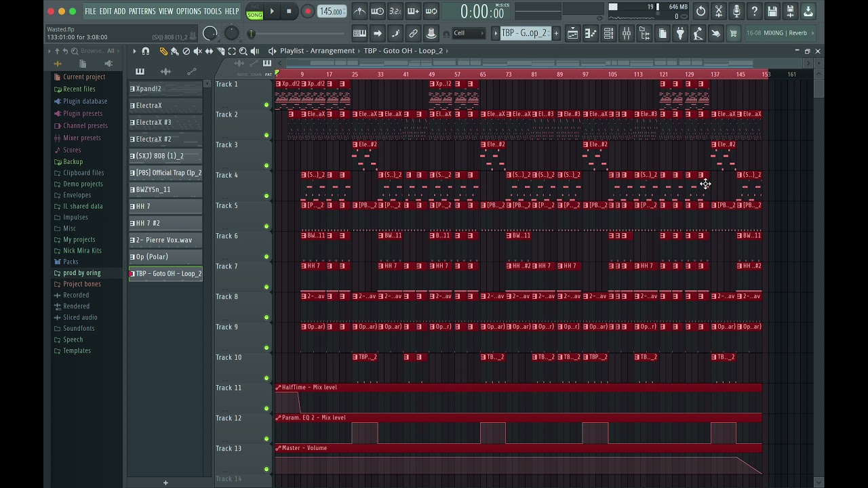Toggle step editing mode arrow
This screenshot has width=868, height=488.
(378, 33)
